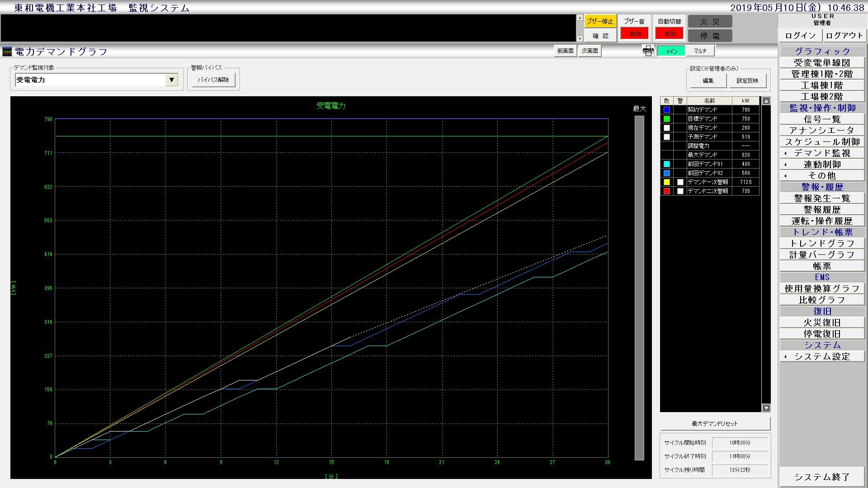Open the デマンド監視対象 dropdown arrow
The height and width of the screenshot is (488, 868).
(x=171, y=80)
